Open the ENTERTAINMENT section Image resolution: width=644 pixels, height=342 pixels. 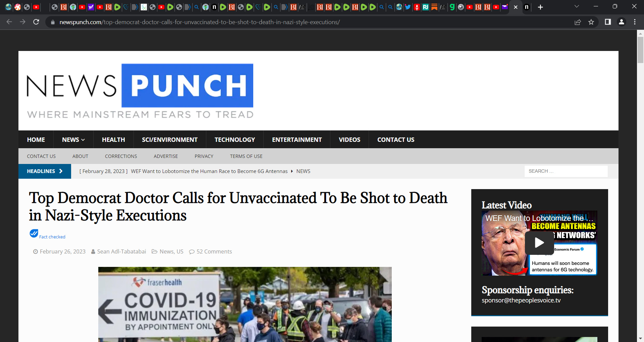point(297,139)
